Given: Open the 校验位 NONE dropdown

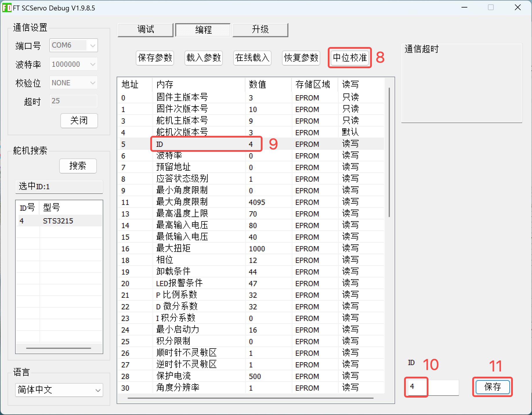Looking at the screenshot, I should click(73, 83).
